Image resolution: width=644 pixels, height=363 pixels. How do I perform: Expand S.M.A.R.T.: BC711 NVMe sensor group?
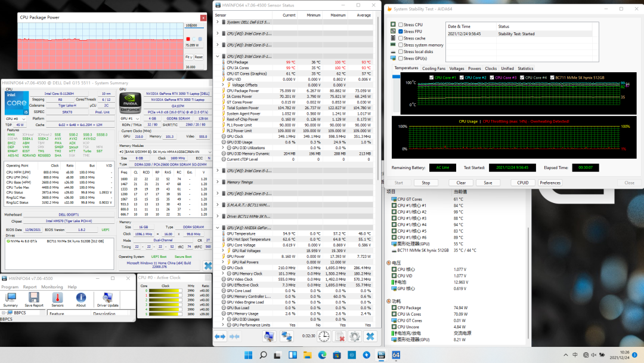pos(218,205)
